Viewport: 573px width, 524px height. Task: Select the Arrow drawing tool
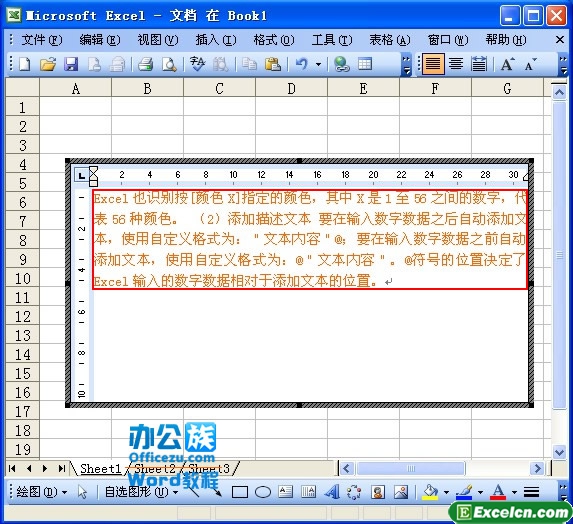coord(216,491)
